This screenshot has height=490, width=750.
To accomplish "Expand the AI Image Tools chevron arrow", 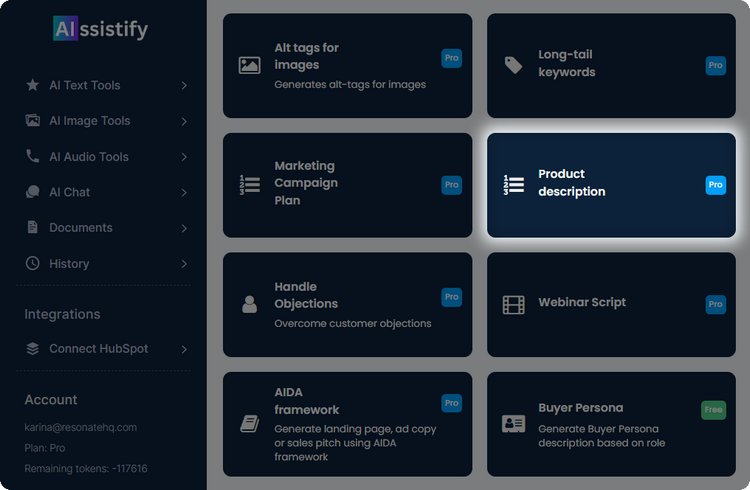I will (x=184, y=122).
